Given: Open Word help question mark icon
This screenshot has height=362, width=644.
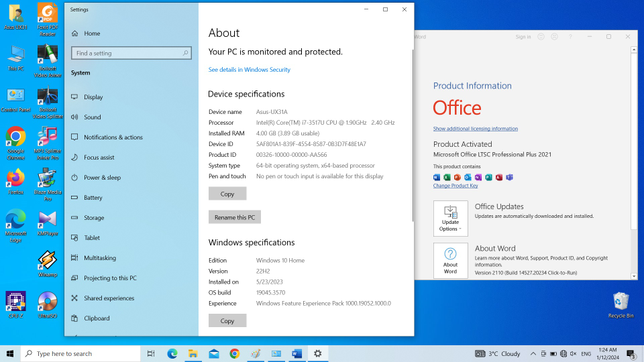Looking at the screenshot, I should tap(570, 36).
